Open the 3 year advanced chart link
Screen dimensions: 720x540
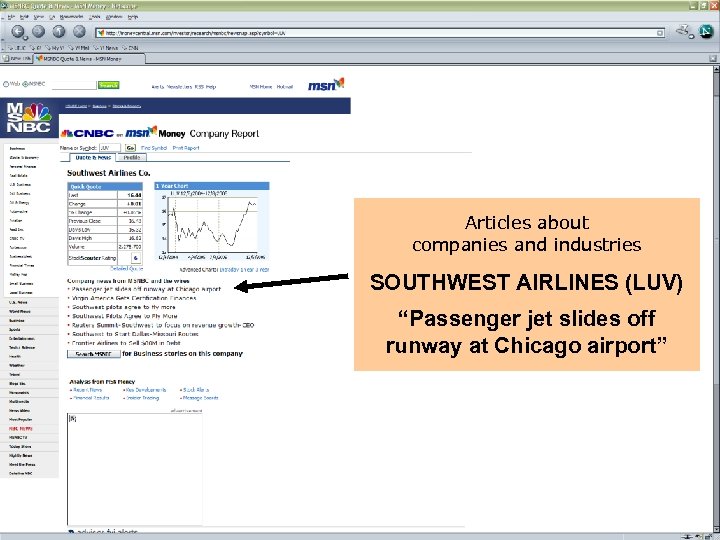264,270
